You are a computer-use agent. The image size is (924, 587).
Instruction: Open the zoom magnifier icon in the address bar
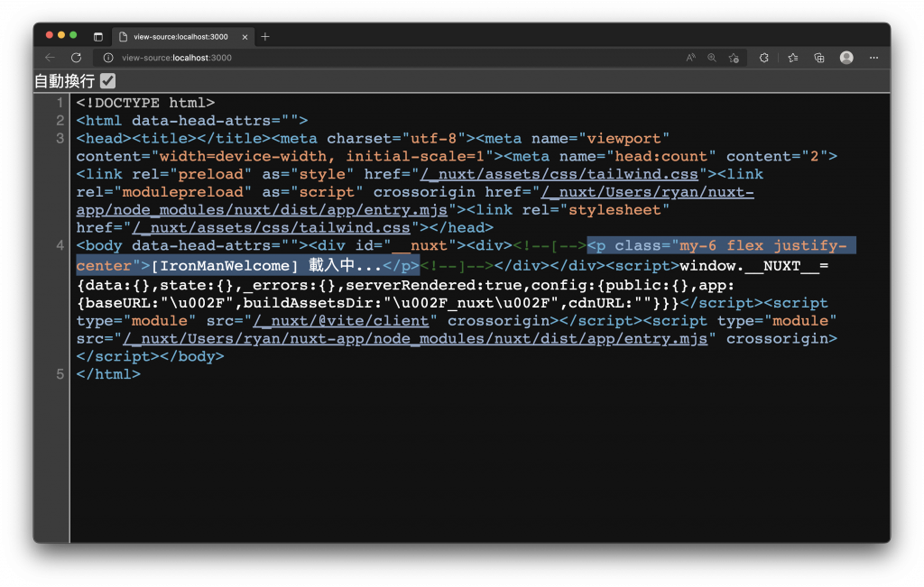(x=712, y=58)
